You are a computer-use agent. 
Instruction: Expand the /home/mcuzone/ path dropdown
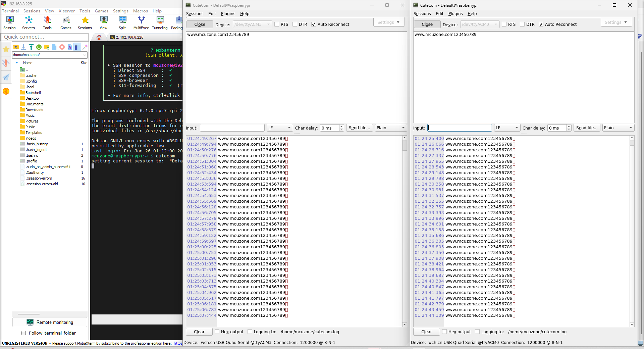coord(85,55)
